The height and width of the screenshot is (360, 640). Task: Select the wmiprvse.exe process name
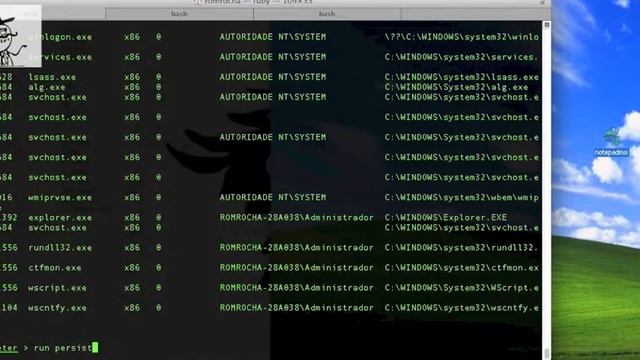click(60, 198)
